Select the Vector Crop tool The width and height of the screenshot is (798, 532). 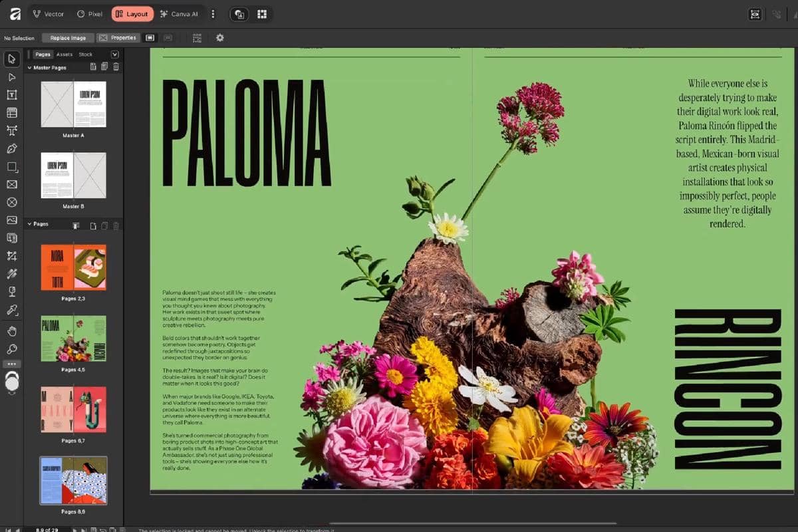(12, 256)
